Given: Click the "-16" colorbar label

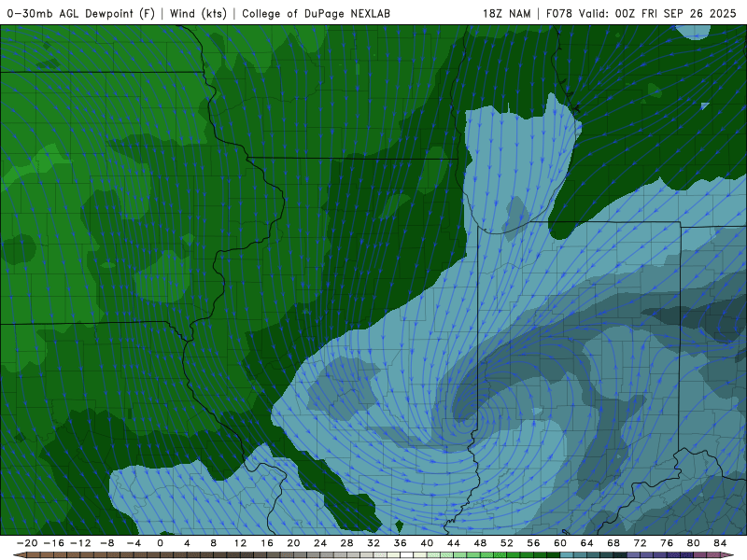Looking at the screenshot, I should click(53, 543).
